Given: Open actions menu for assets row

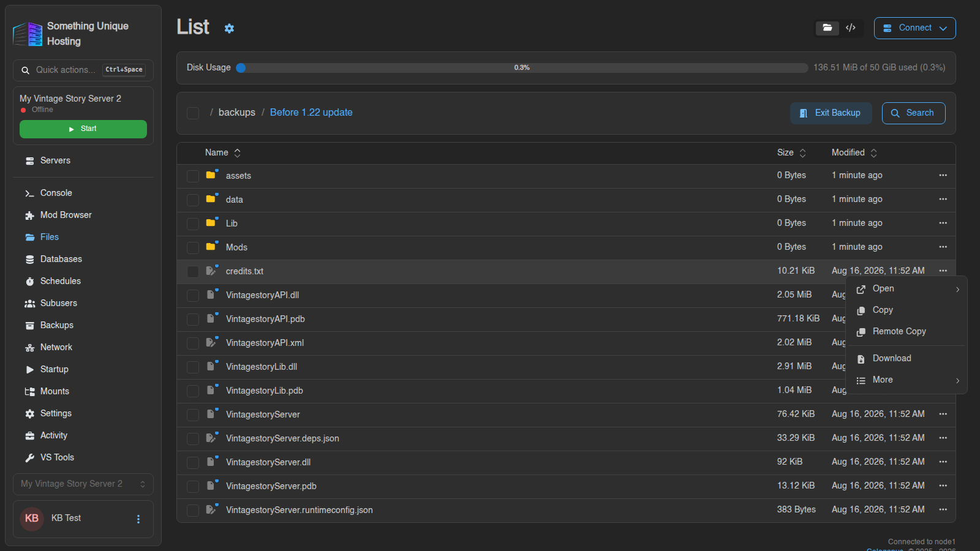Looking at the screenshot, I should (x=943, y=175).
